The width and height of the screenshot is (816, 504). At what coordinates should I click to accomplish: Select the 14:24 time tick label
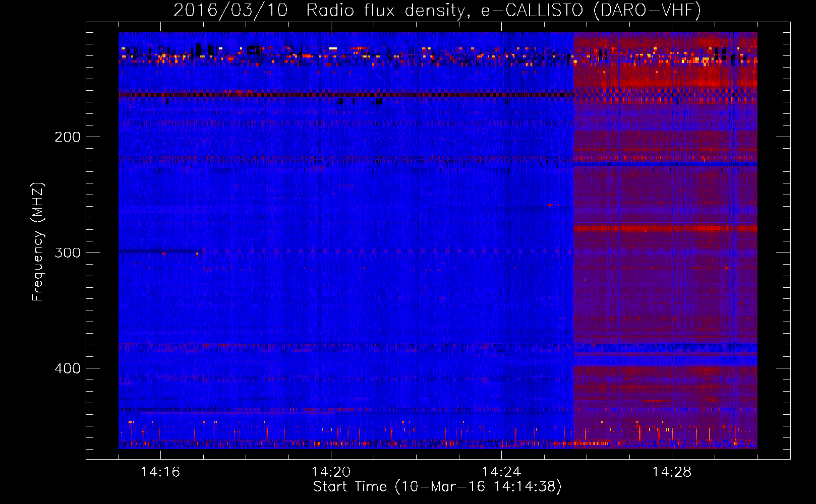click(501, 472)
